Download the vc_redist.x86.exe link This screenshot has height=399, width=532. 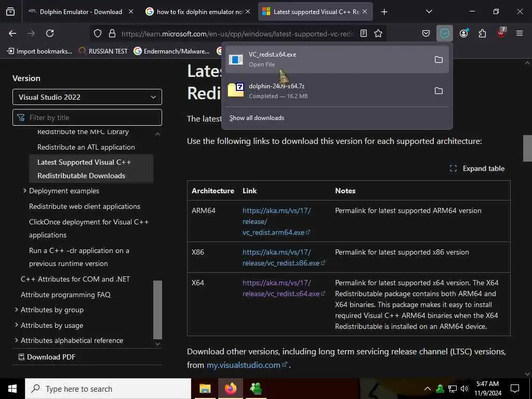[x=284, y=258]
